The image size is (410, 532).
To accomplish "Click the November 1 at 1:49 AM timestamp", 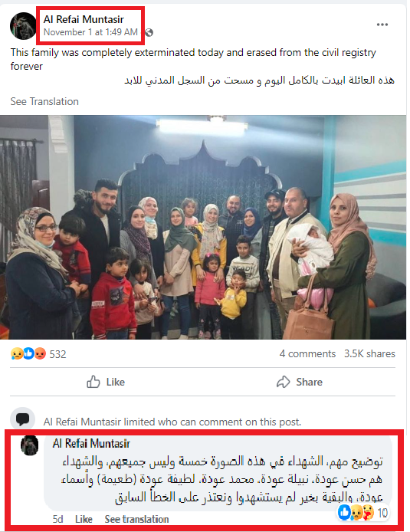I will pos(90,32).
